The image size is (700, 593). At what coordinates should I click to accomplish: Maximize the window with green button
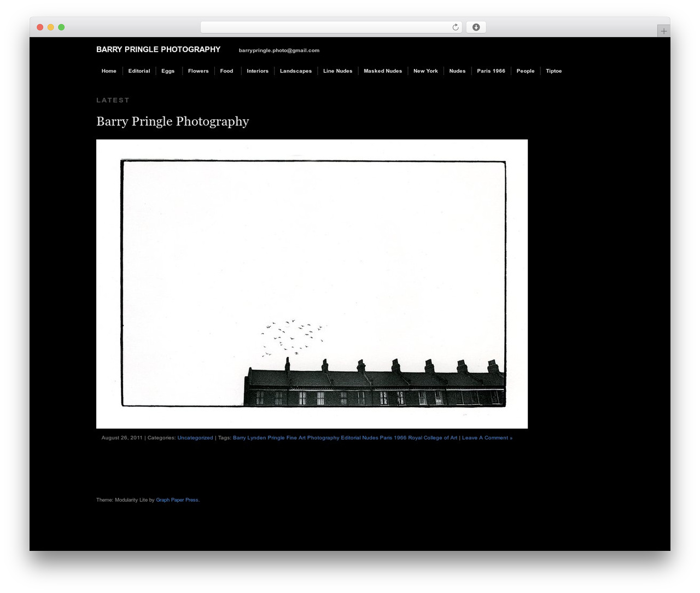tap(61, 27)
